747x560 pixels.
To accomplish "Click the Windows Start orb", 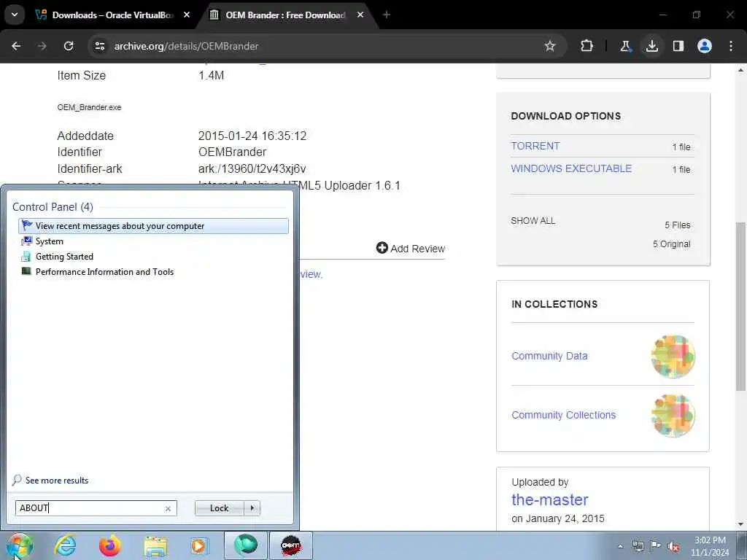I will point(19,545).
